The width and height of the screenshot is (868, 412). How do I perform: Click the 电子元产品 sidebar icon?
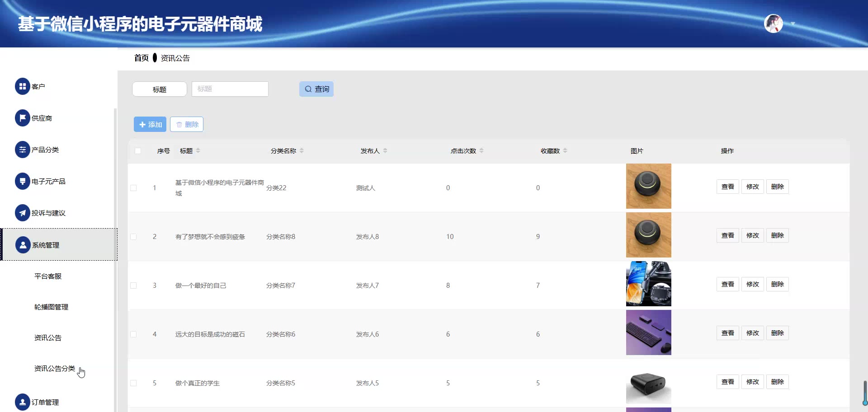(x=22, y=181)
